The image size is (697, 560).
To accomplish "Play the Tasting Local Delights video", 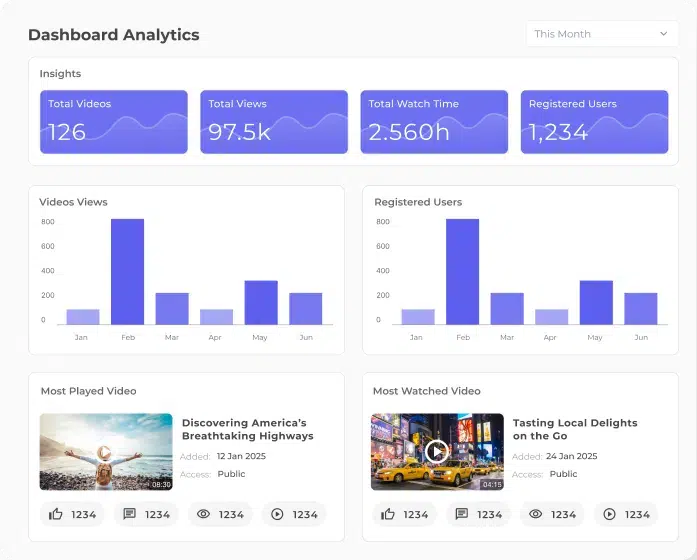I will coord(436,451).
